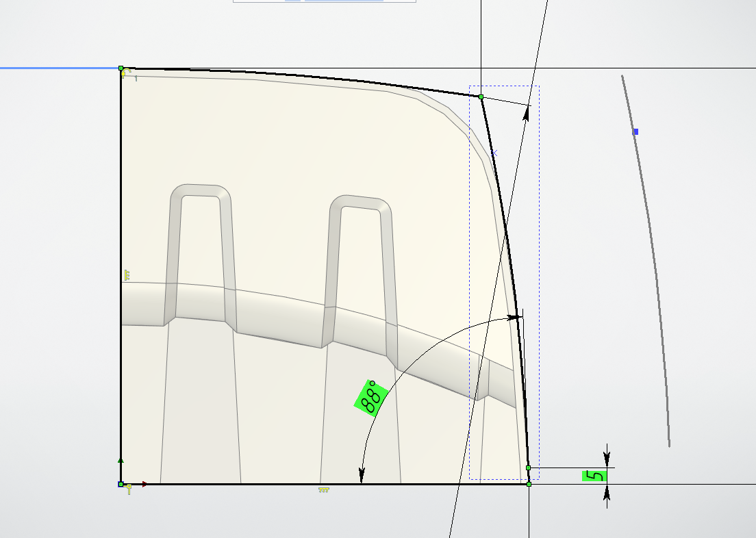Select the bottom-right corner sketch endpoint
Screen dimensions: 756x538
529,484
